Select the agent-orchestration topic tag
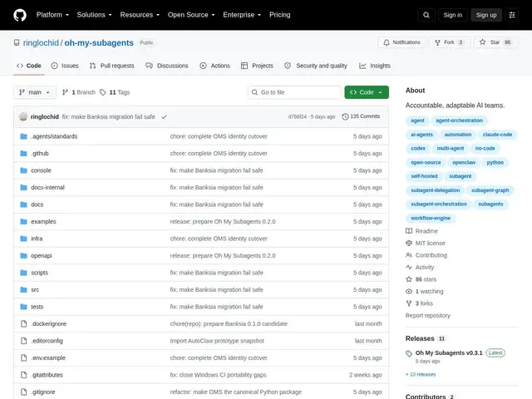 459,121
